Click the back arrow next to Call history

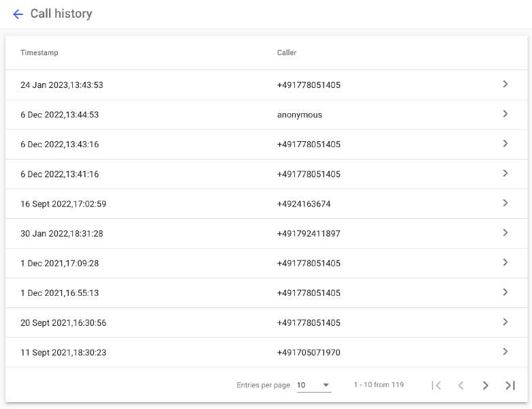[x=18, y=14]
